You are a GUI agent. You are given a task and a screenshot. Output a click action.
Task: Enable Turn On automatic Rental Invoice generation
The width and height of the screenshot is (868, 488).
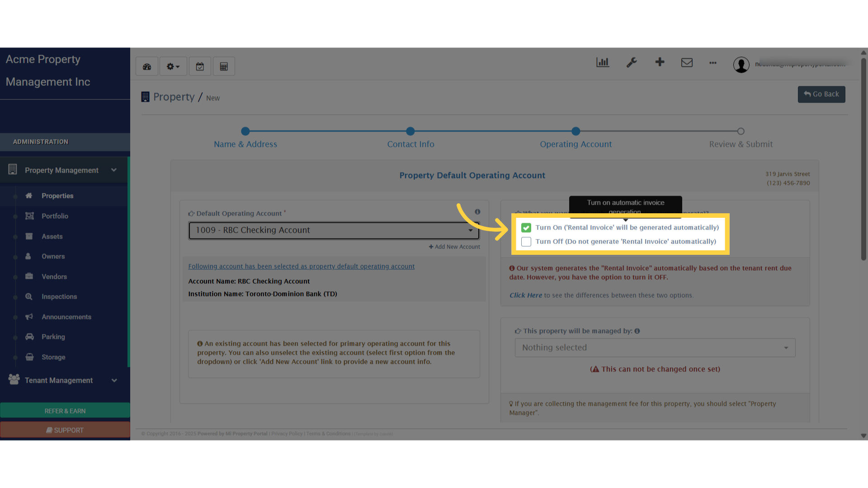click(526, 228)
